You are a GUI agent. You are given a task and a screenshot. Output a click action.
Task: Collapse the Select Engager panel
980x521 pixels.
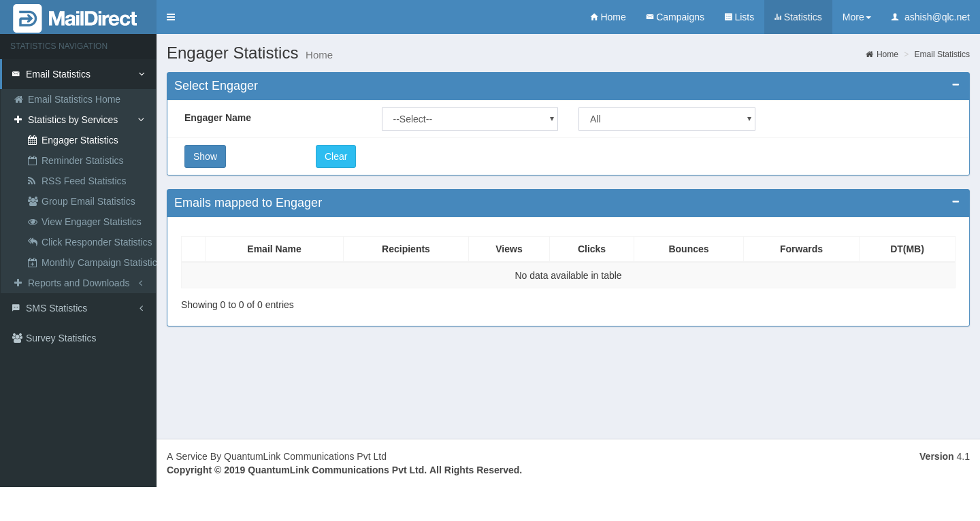coord(955,85)
